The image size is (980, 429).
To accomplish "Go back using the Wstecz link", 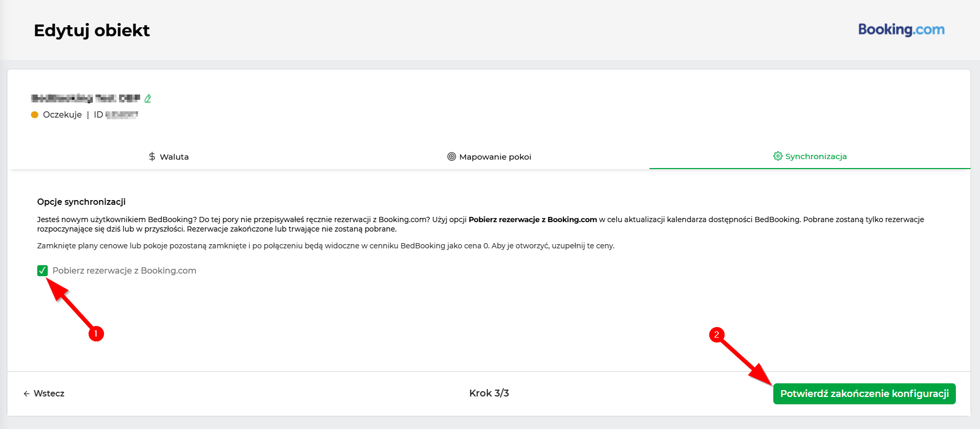I will click(44, 393).
